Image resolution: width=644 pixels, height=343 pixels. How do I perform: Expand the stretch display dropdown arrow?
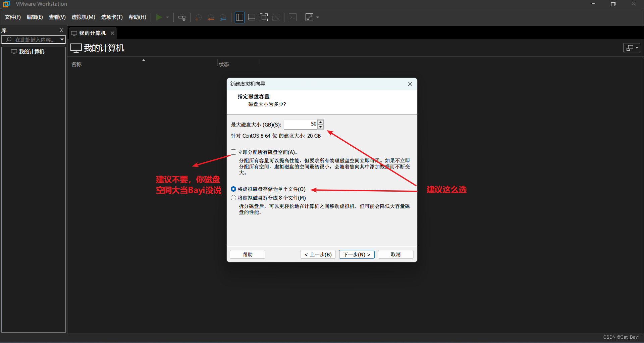coord(318,17)
